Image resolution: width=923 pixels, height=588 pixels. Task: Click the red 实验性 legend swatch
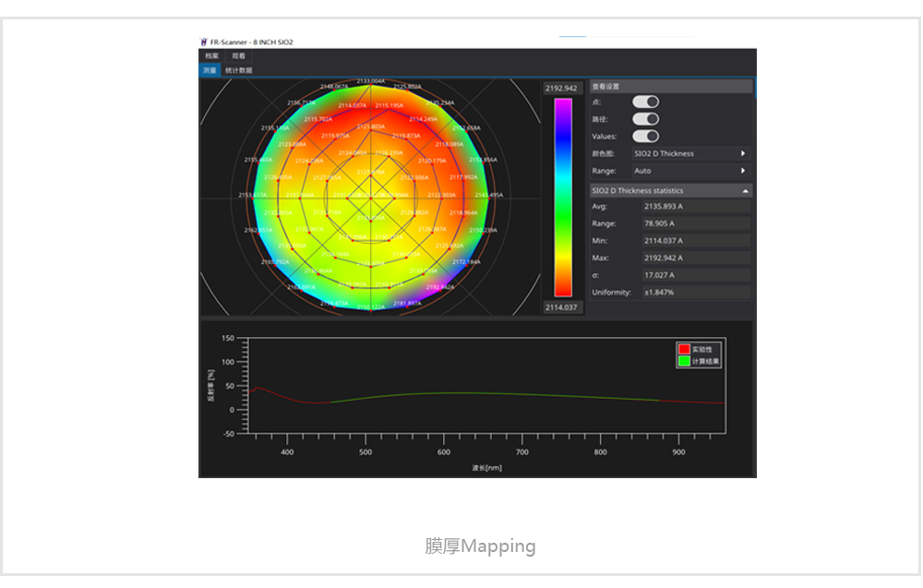tap(684, 350)
